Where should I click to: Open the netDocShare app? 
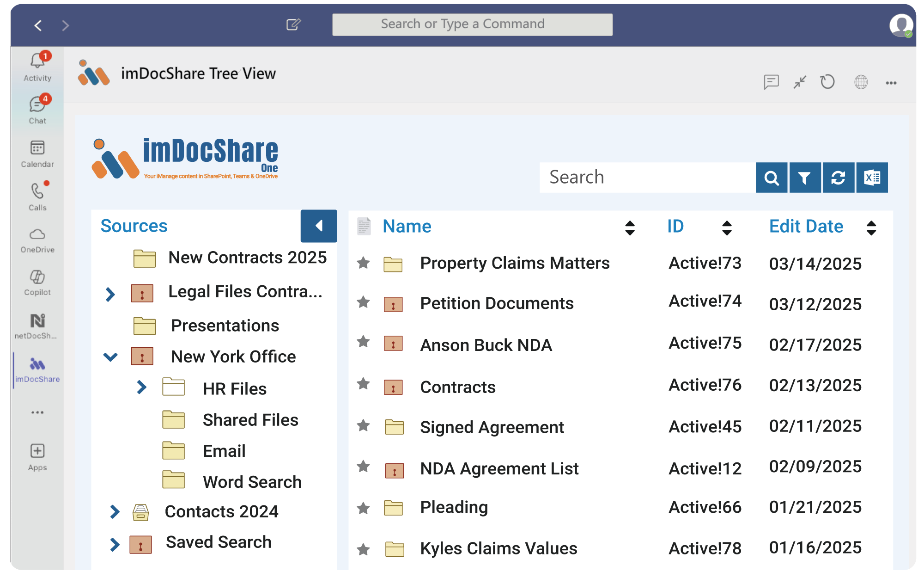pos(36,326)
